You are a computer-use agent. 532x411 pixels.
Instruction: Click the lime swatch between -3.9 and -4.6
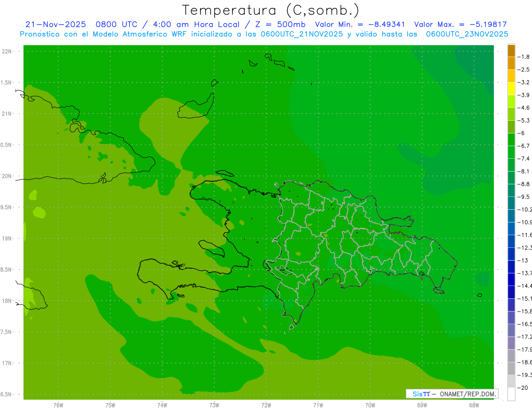(511, 102)
